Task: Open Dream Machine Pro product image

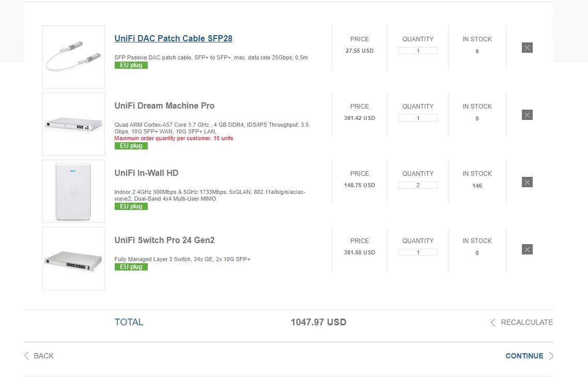Action: pos(73,124)
